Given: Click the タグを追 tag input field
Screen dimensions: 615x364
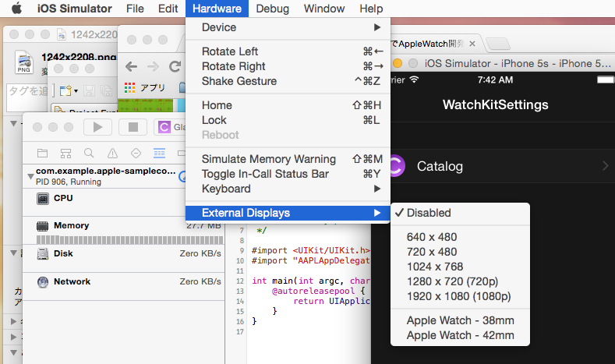Looking at the screenshot, I should tap(27, 97).
